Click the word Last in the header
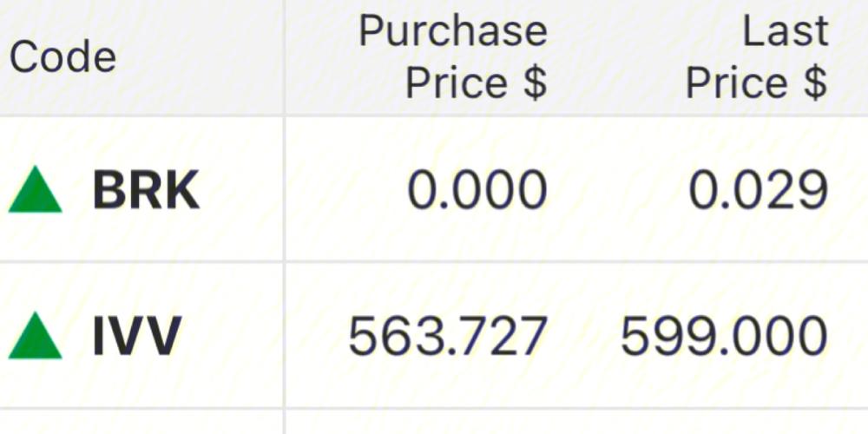Screen dimensions: 868x434 coord(785,31)
